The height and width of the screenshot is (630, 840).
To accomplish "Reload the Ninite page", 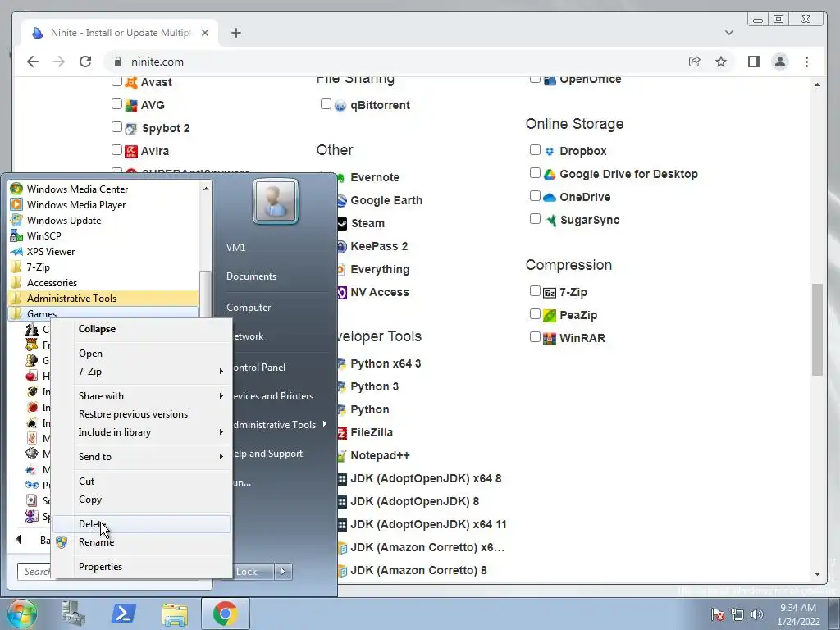I will tap(85, 62).
